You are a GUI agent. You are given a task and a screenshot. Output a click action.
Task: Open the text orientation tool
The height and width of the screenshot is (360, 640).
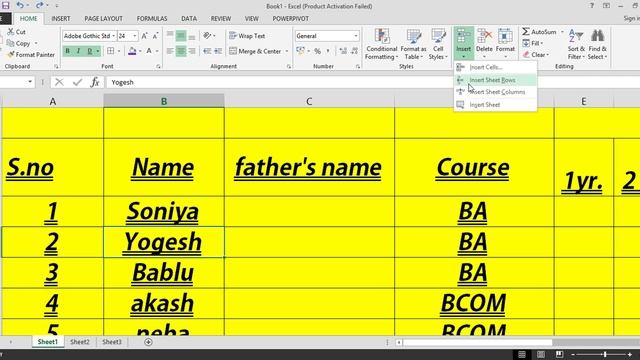[208, 36]
